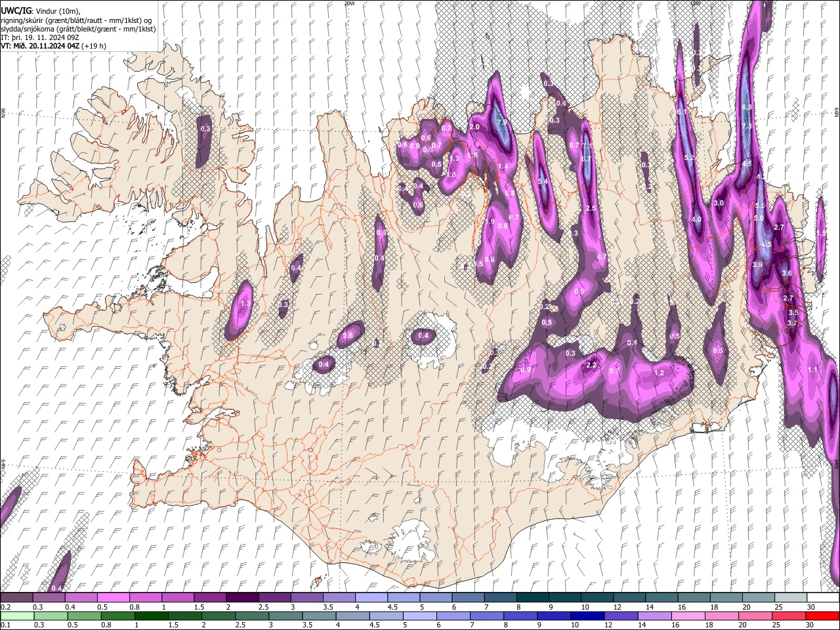Click the '4.0' precipitation value on the map
The width and height of the screenshot is (840, 630).
pyautogui.click(x=696, y=220)
